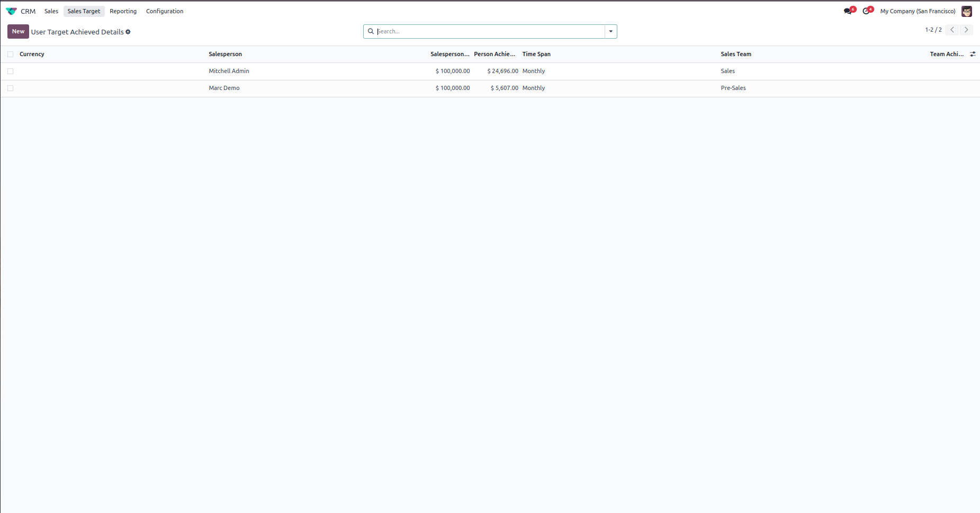Click the Pre-Sales team cell
This screenshot has width=980, height=513.
[733, 88]
